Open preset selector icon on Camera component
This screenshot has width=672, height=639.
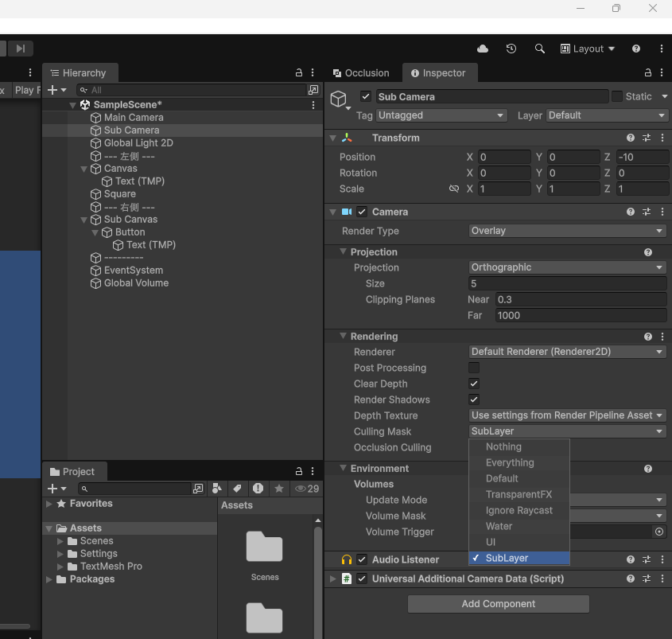pyautogui.click(x=647, y=212)
